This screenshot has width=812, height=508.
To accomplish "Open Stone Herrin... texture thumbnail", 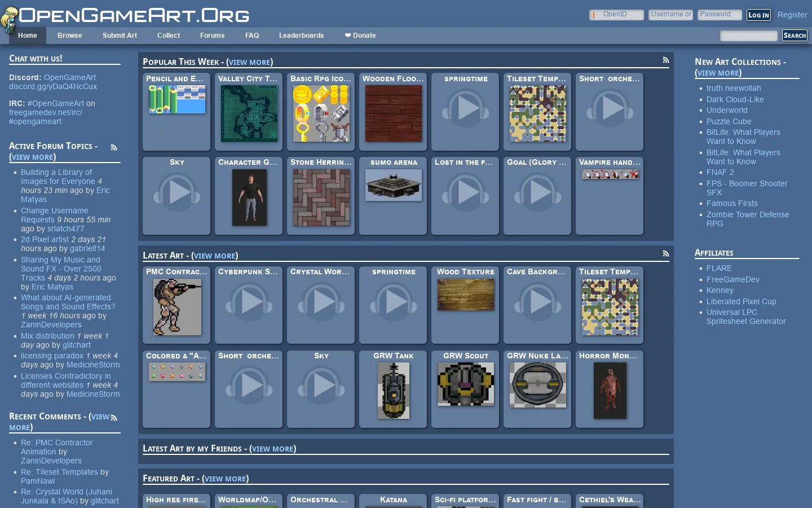I will pos(321,197).
